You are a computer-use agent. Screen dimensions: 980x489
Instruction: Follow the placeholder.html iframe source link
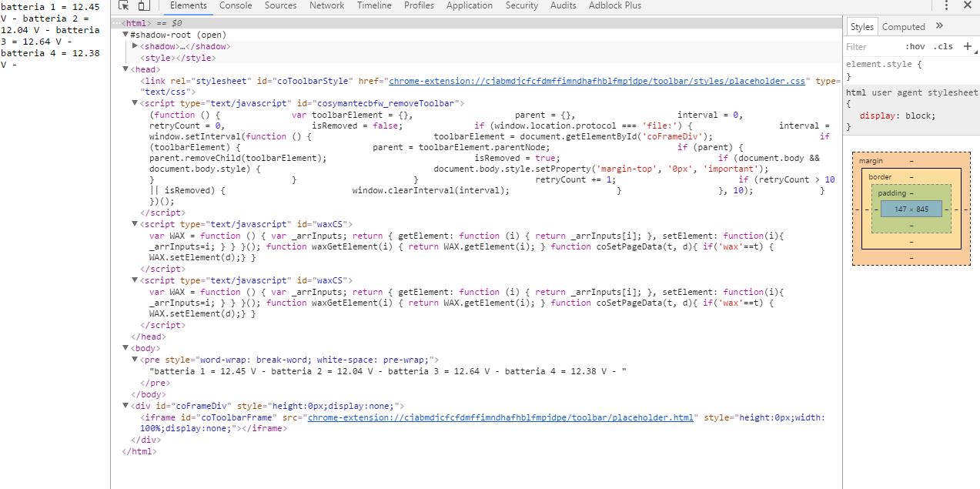click(501, 417)
